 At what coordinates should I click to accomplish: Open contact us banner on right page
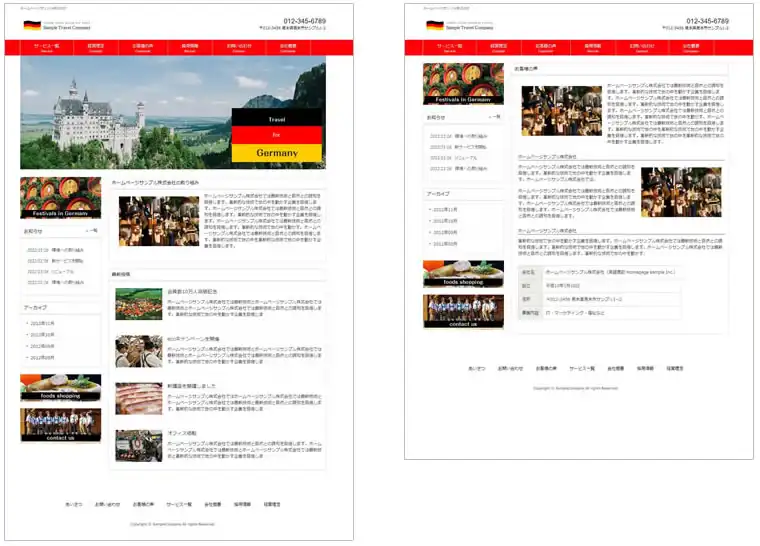coord(463,311)
